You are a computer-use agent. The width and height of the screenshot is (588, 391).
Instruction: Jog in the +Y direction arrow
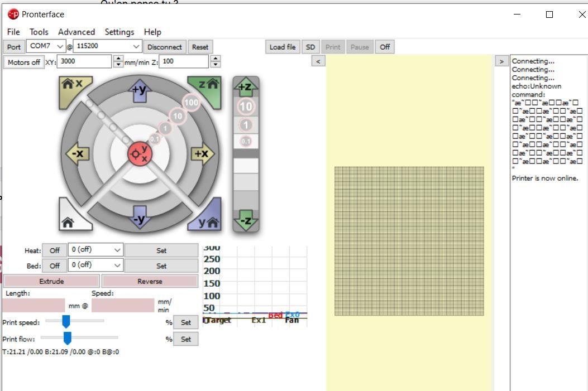point(140,90)
